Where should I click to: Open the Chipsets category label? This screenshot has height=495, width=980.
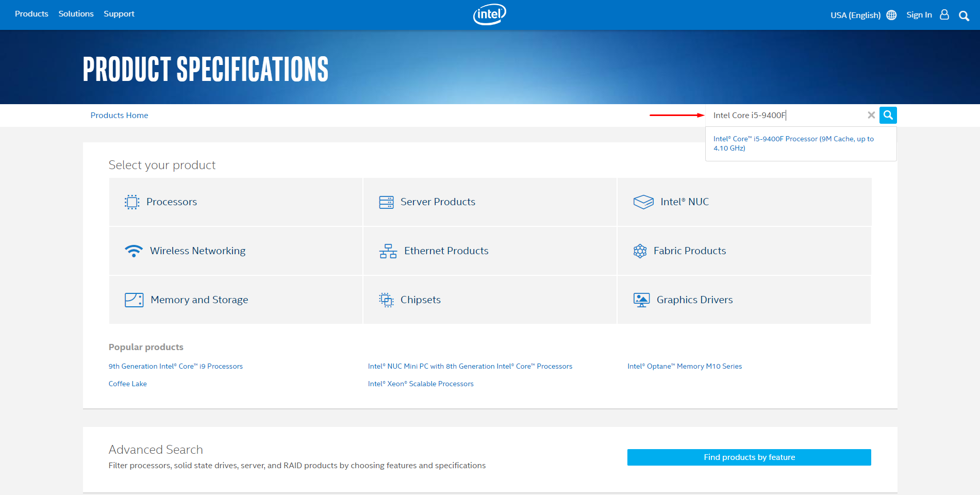[x=420, y=300]
